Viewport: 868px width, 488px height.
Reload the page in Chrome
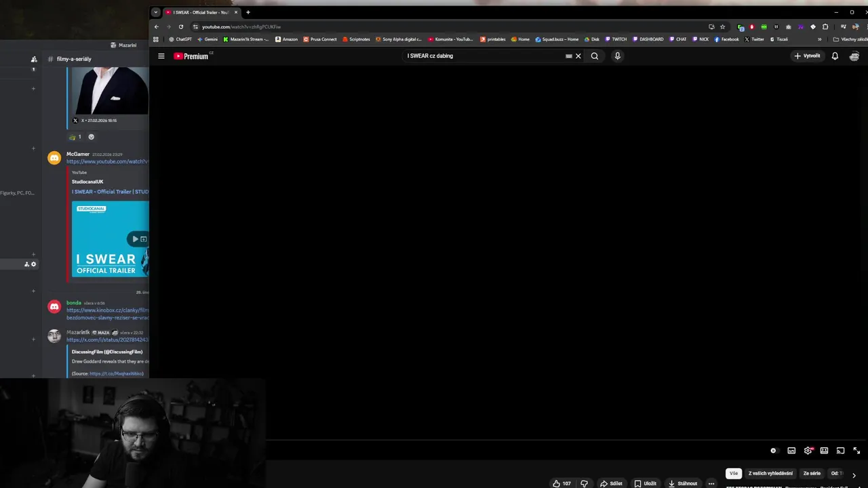click(x=181, y=27)
